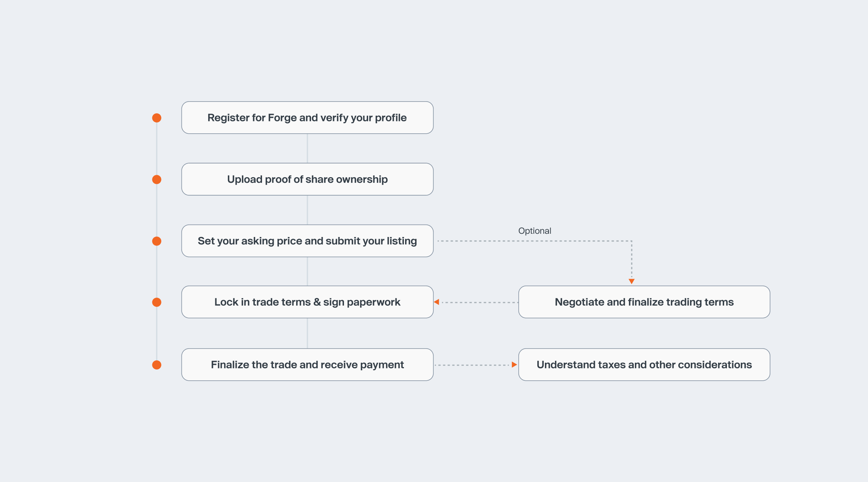This screenshot has height=482, width=868.
Task: Open Set your asking price and submit listing
Action: (307, 241)
